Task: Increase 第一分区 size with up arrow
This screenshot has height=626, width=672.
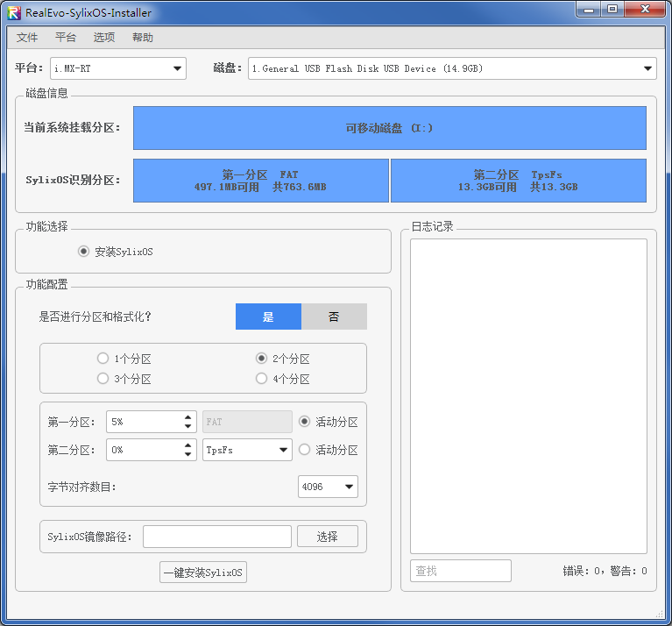Action: [x=187, y=417]
